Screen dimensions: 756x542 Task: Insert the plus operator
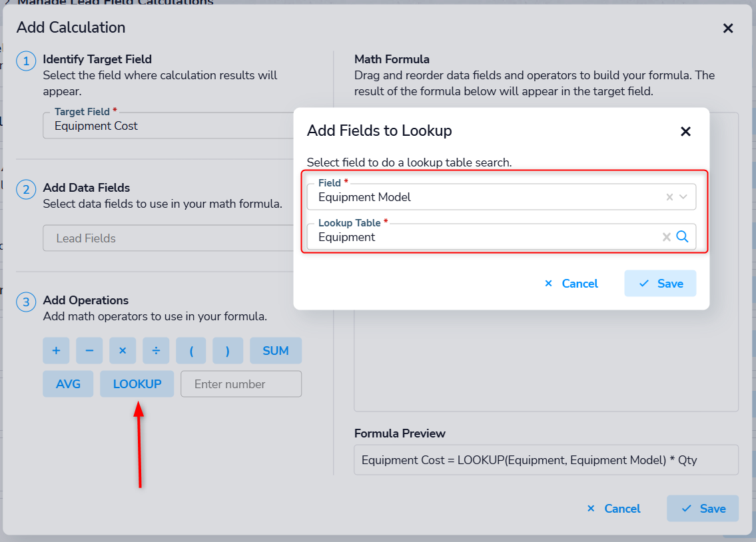[56, 351]
